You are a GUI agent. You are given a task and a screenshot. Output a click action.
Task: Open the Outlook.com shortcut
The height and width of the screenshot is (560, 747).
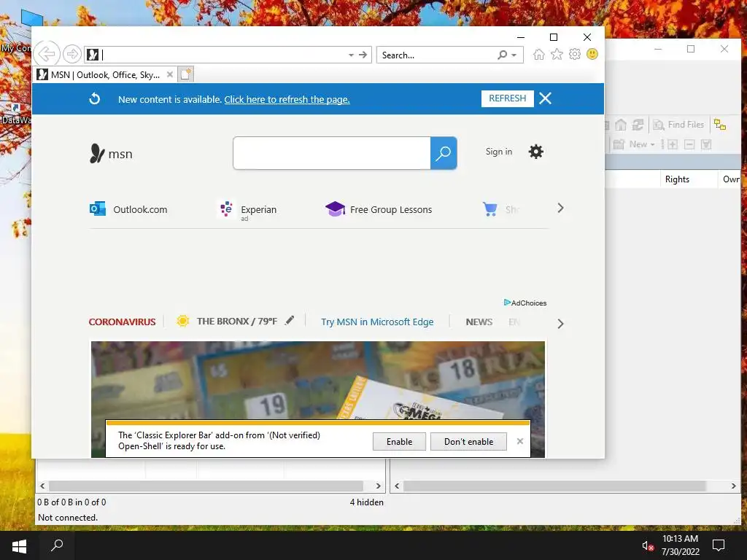pyautogui.click(x=128, y=209)
